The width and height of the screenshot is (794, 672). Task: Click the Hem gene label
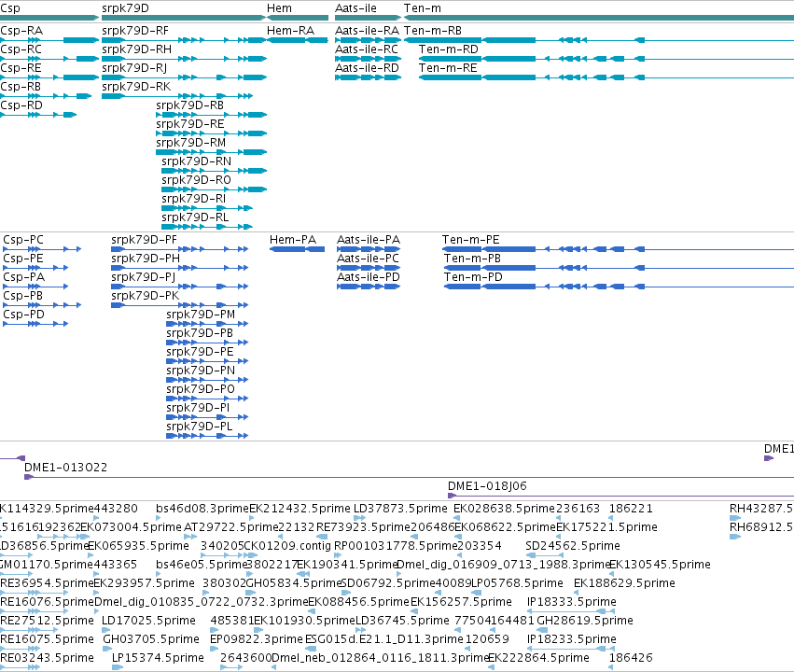click(279, 8)
